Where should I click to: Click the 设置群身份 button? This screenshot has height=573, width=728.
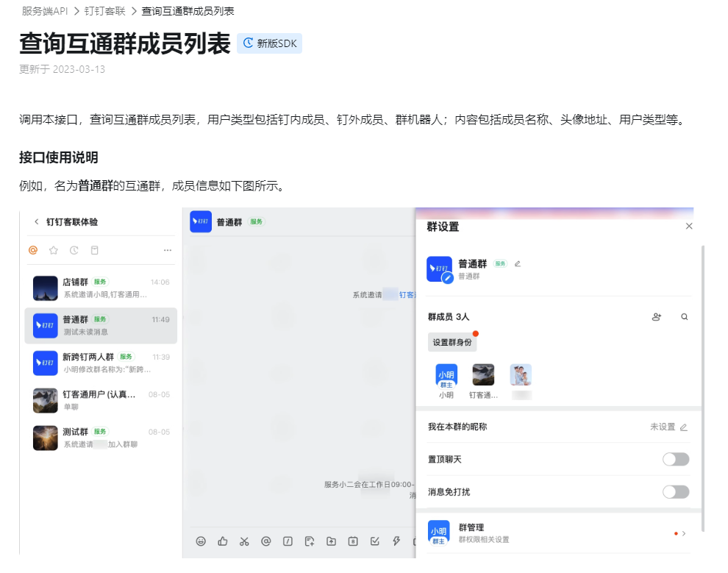pyautogui.click(x=452, y=342)
